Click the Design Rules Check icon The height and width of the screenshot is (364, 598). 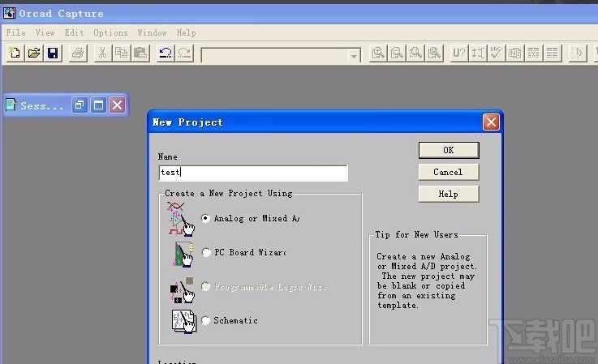pyautogui.click(x=497, y=53)
